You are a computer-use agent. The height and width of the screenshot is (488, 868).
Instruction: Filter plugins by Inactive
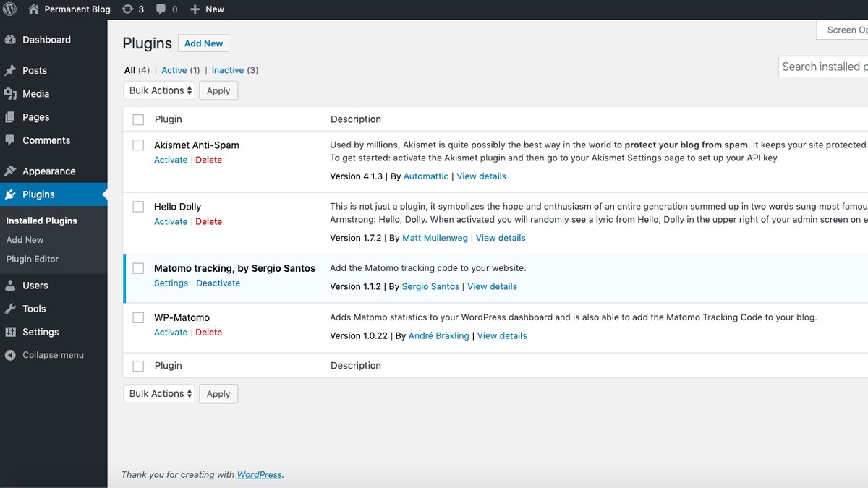pos(228,70)
